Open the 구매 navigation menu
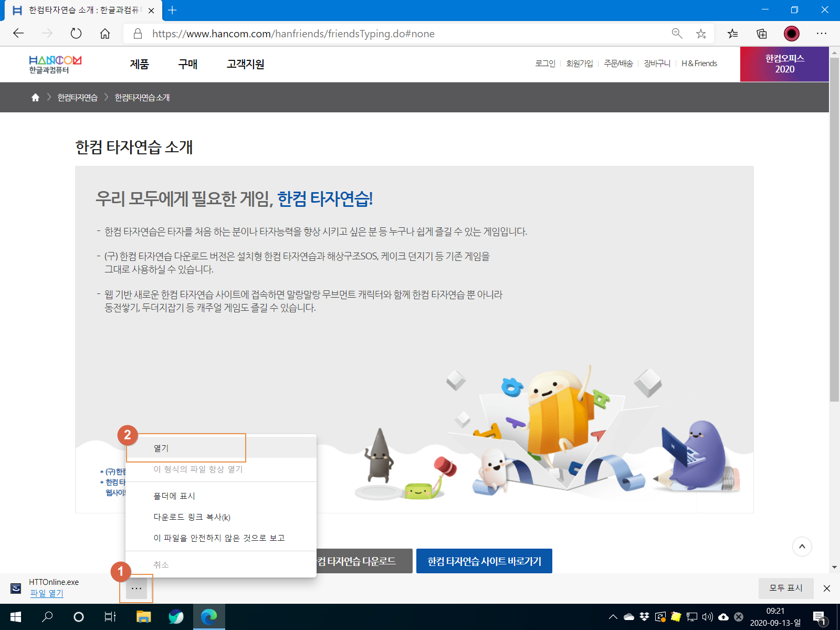 [x=188, y=64]
